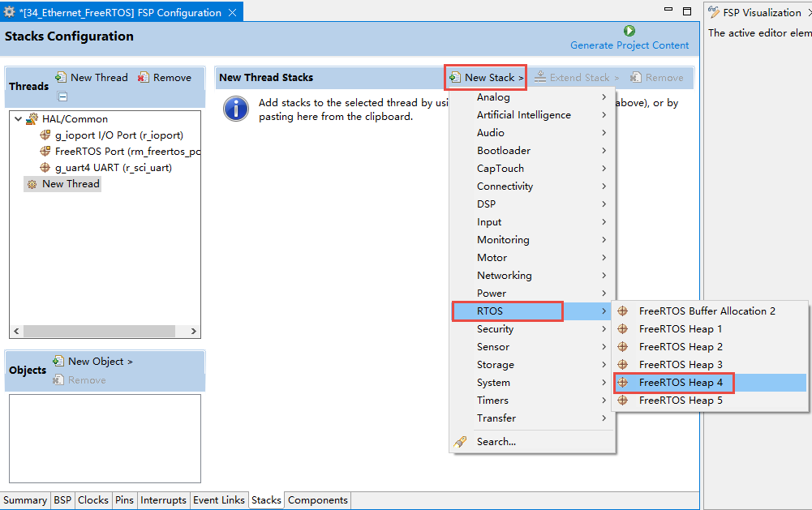Click the Search menu magnifier icon

tap(460, 442)
